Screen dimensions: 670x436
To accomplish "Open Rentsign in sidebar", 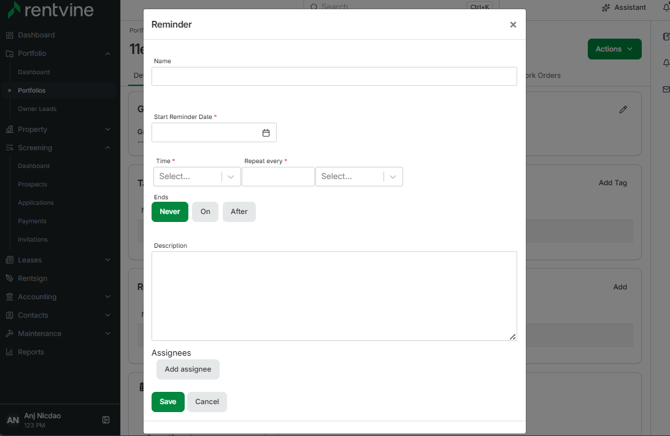I will tap(32, 278).
